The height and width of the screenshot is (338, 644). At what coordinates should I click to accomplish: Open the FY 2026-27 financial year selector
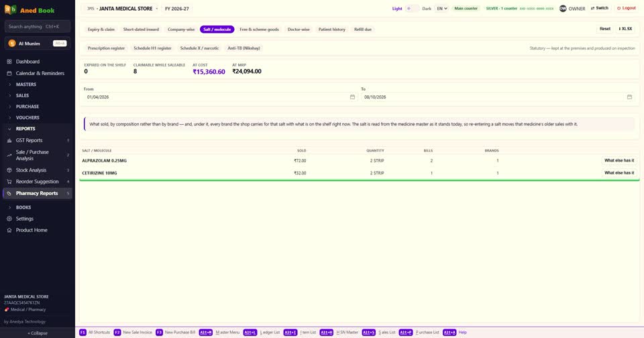pos(177,9)
